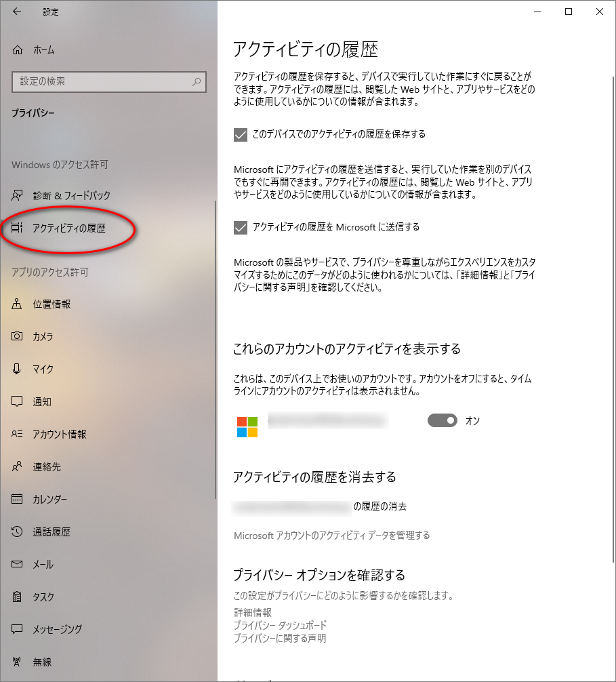Image resolution: width=616 pixels, height=682 pixels.
Task: Click inside the 設定の検索 search field
Action: click(102, 81)
